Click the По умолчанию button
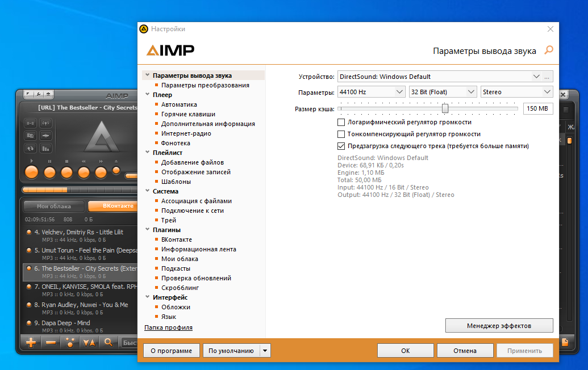Screen dimensions: 588x370 [x=231, y=351]
